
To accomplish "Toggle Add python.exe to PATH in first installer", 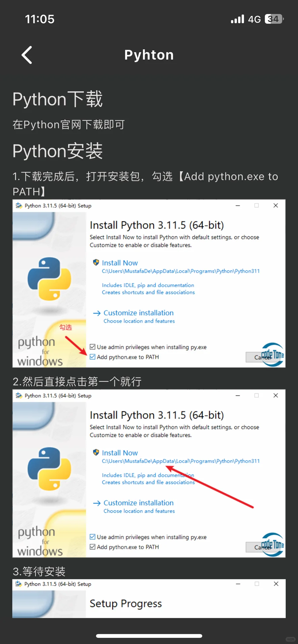I will point(92,357).
